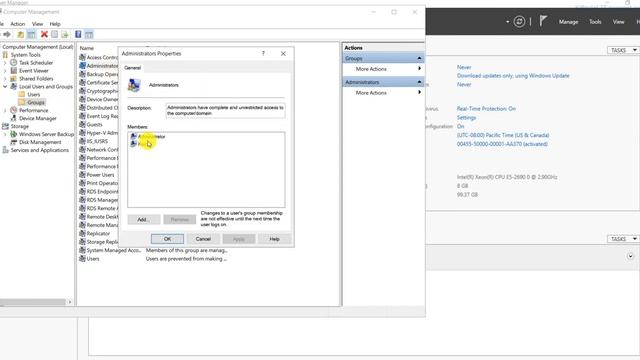Open the Action menu
Viewport: 640px width, 360px height.
pos(18,24)
